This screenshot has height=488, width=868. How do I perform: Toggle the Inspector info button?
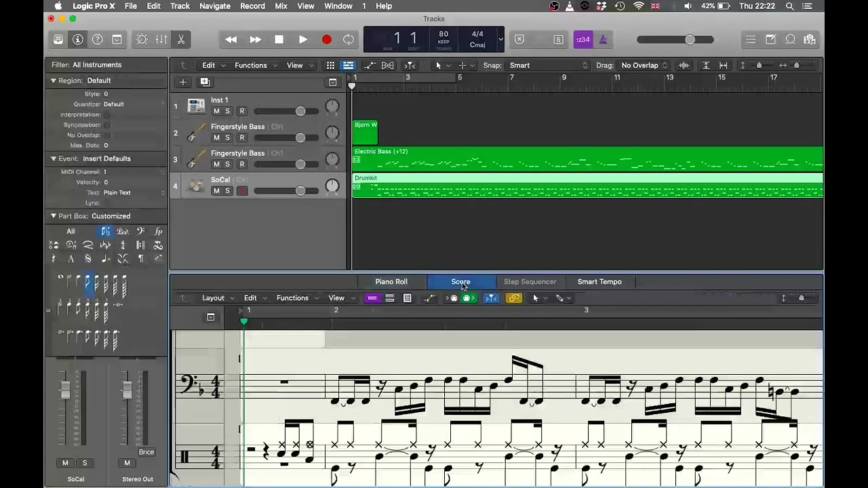[x=78, y=39]
